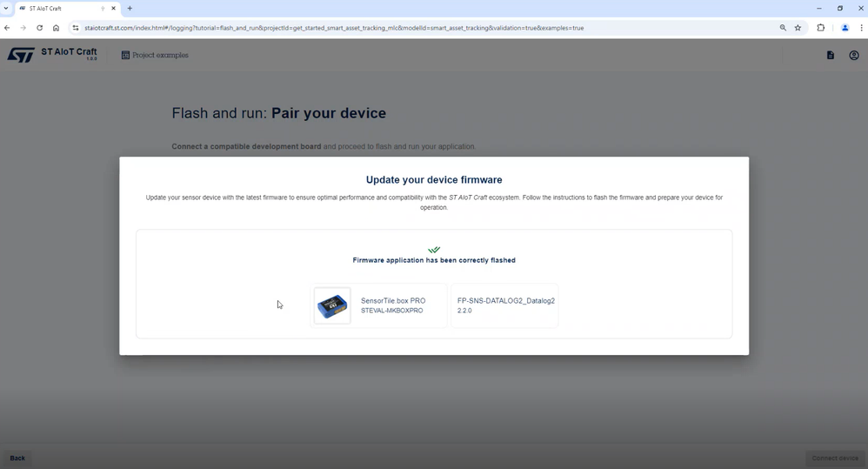Click the SensorTile.box PRO thumbnail image
Viewport: 868px width, 469px height.
[x=332, y=305]
